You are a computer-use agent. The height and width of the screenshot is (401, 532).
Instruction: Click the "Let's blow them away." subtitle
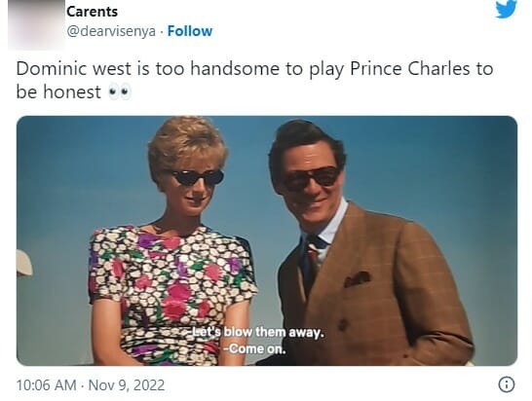click(x=256, y=333)
